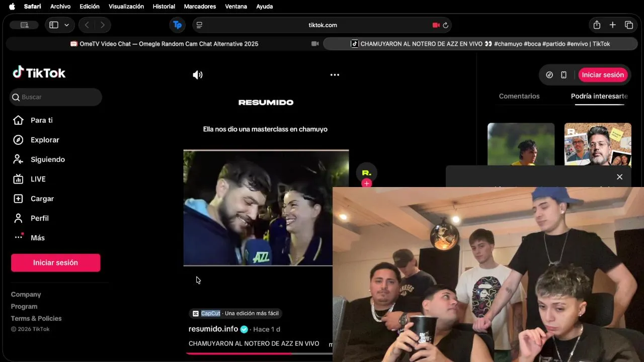Mute the video with speaker icon
644x362 pixels.
tap(198, 75)
